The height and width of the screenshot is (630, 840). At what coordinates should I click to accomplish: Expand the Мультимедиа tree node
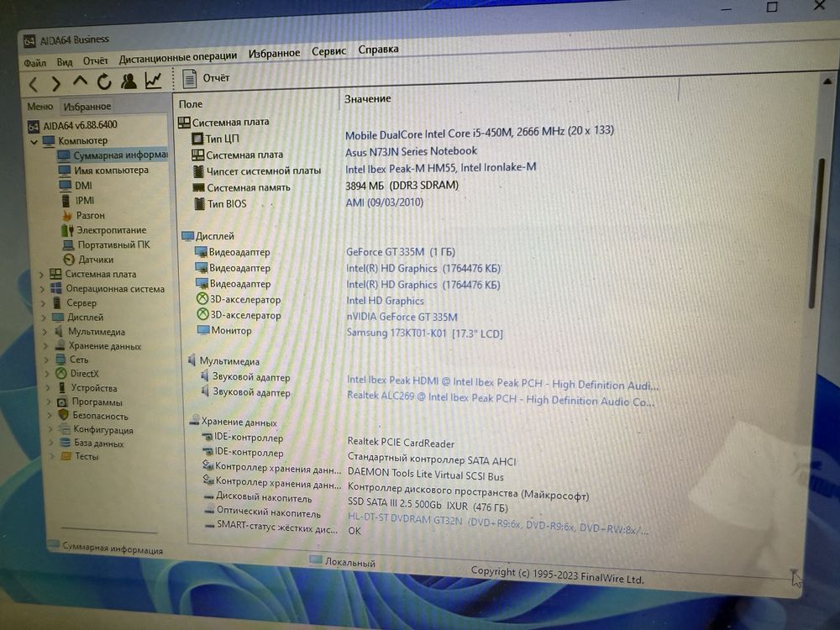[45, 332]
